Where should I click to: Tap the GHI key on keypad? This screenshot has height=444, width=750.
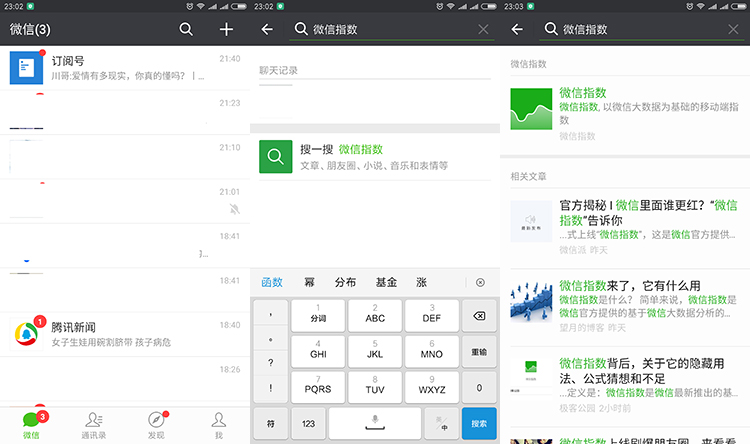click(x=318, y=352)
